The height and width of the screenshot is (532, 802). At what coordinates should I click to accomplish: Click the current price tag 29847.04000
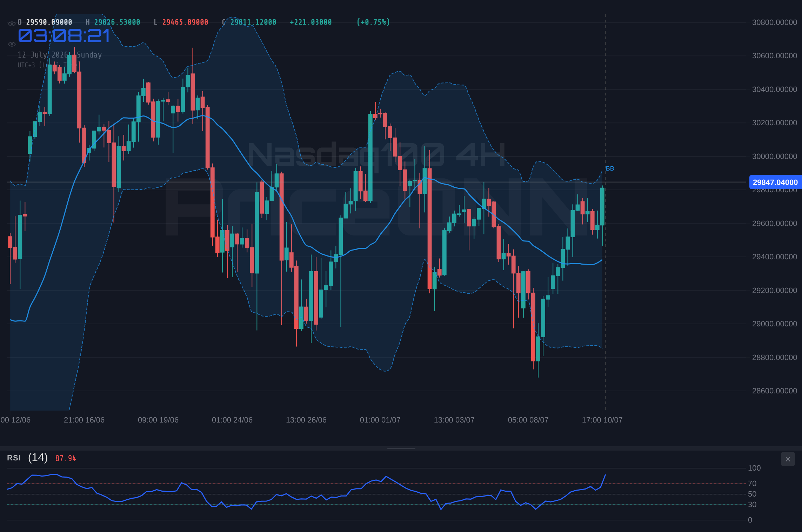pyautogui.click(x=775, y=182)
